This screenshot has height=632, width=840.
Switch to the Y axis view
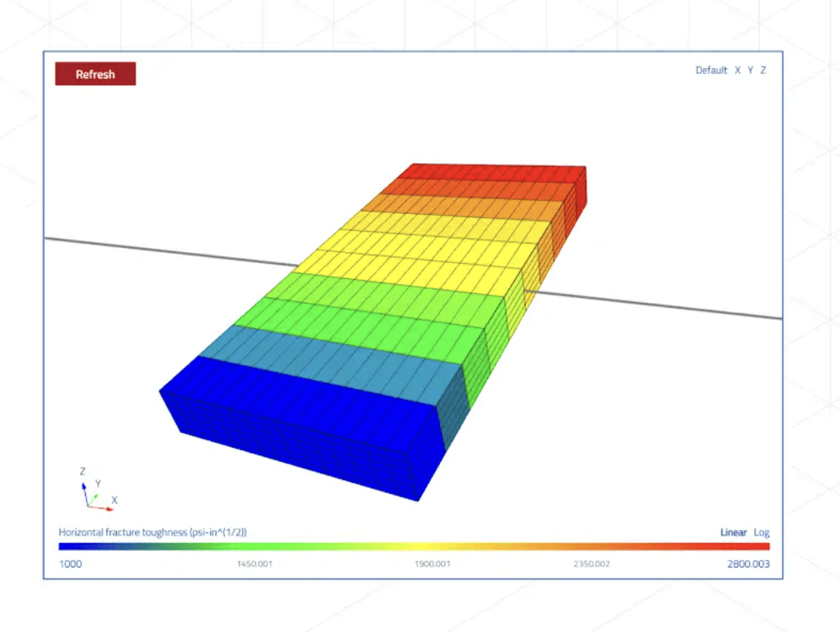point(751,70)
